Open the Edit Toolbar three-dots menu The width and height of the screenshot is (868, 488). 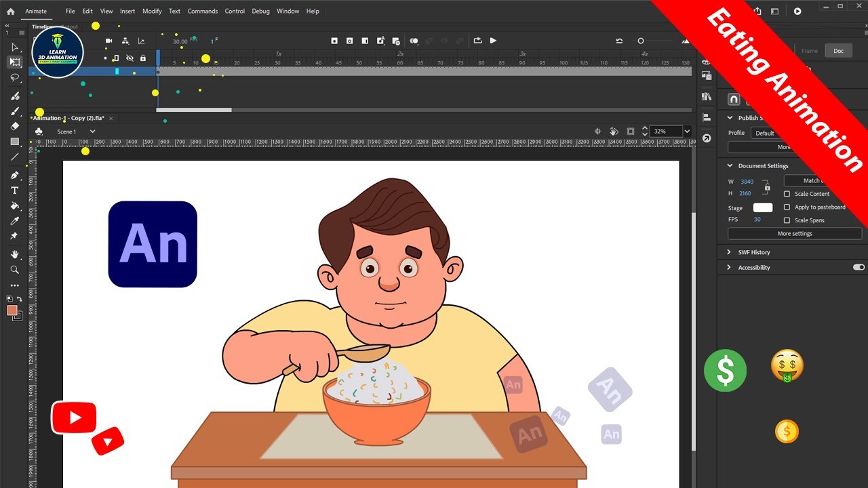pos(15,285)
